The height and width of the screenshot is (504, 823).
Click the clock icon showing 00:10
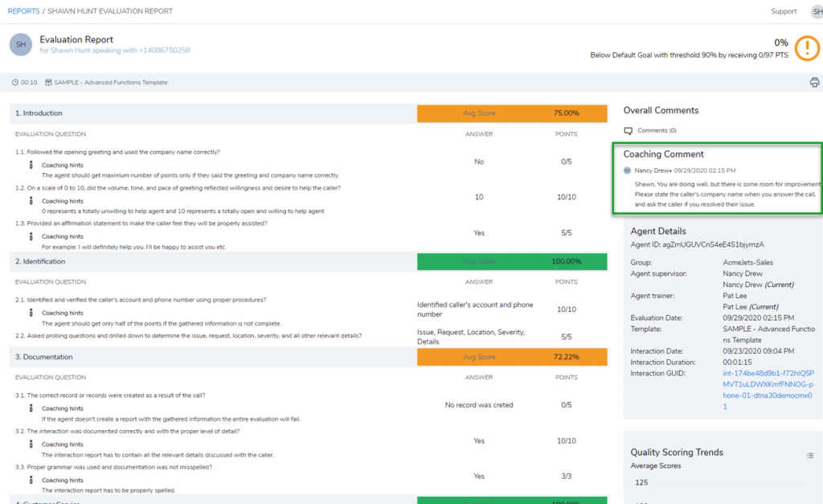coord(14,82)
